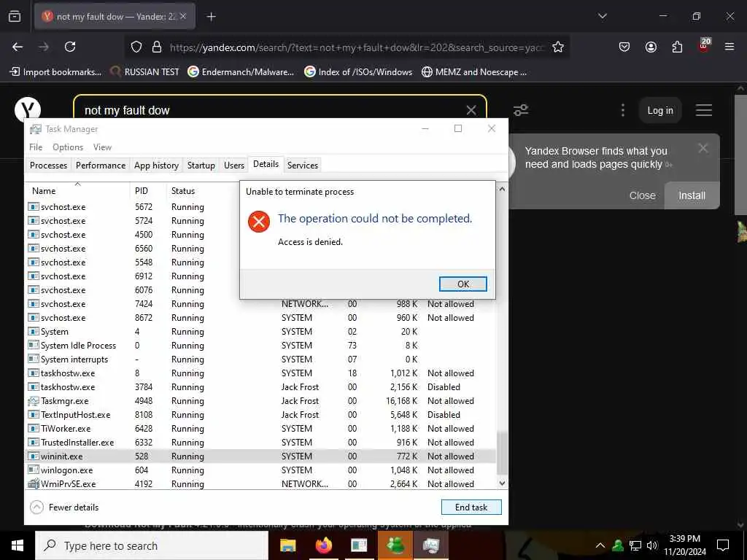The image size is (747, 560).
Task: Click the End task button
Action: point(471,507)
